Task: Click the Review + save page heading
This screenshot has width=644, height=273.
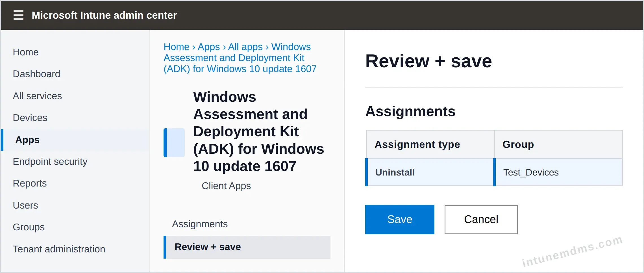Action: point(428,61)
